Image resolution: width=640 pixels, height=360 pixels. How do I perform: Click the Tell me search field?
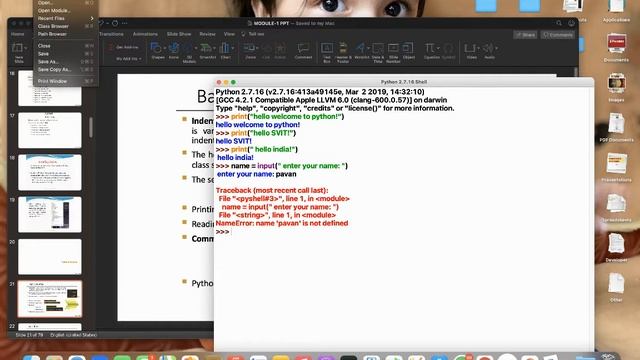pyautogui.click(x=253, y=34)
